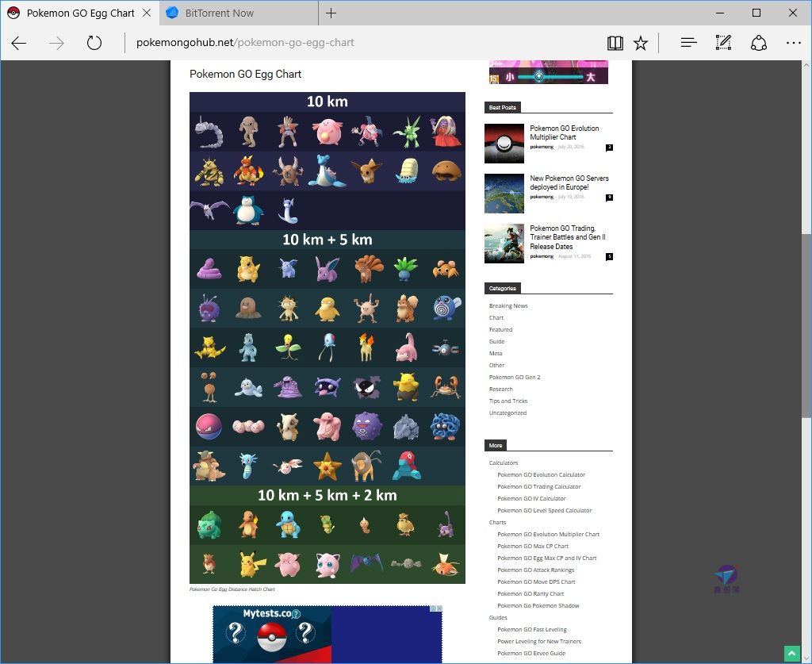Click the forward navigation arrow
This screenshot has height=664, width=812.
(x=56, y=43)
